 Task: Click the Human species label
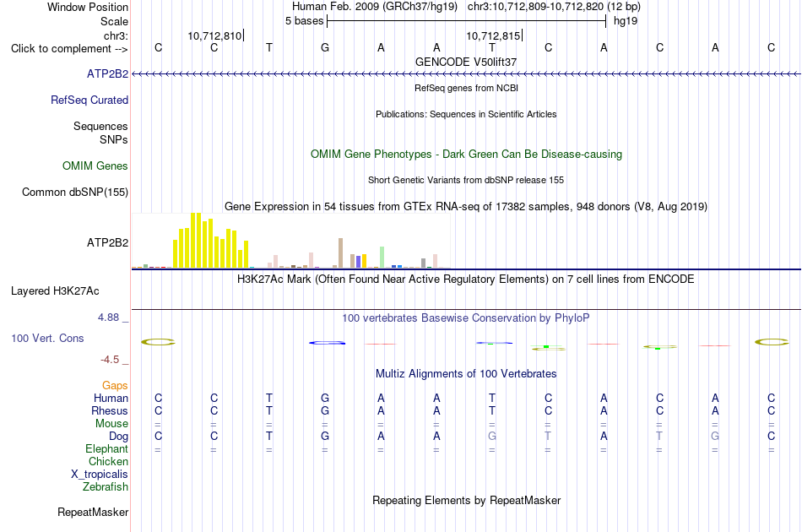point(111,398)
